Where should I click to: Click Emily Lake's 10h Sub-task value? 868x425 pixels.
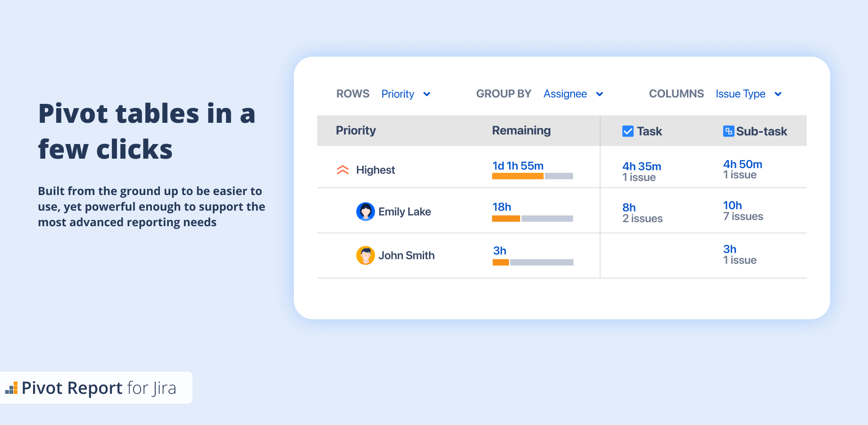732,205
